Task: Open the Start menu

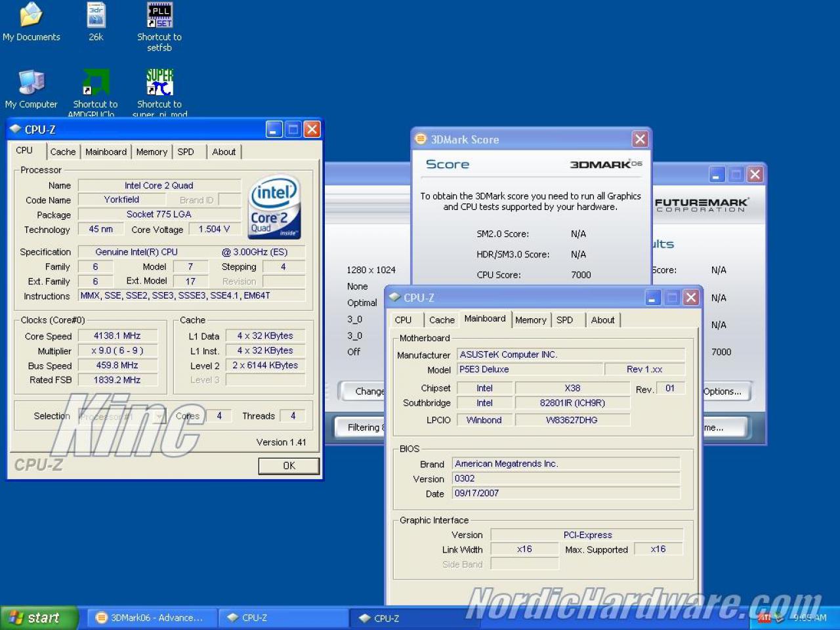Action: (x=39, y=618)
